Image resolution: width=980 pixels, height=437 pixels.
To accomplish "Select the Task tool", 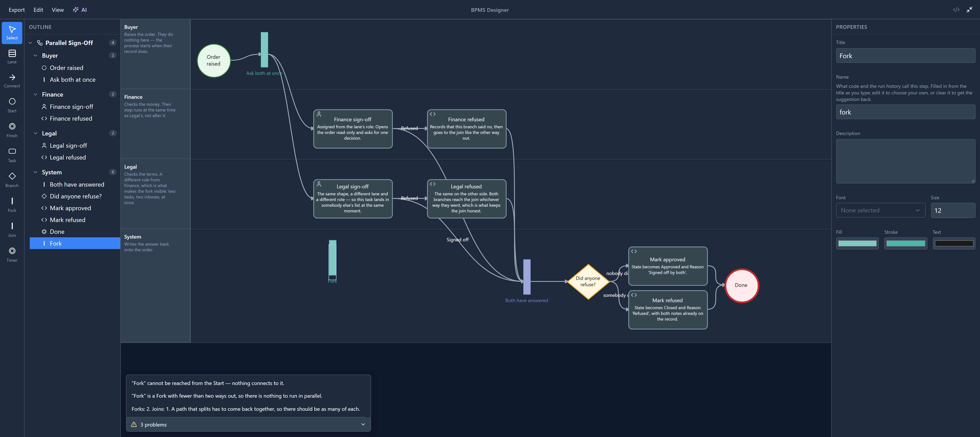I will click(12, 155).
